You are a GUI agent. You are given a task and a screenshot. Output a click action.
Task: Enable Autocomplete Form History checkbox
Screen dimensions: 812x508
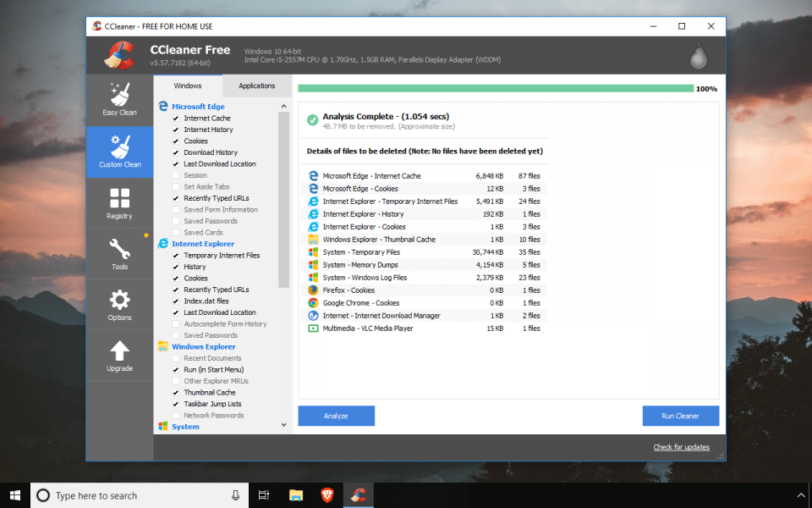tap(176, 323)
